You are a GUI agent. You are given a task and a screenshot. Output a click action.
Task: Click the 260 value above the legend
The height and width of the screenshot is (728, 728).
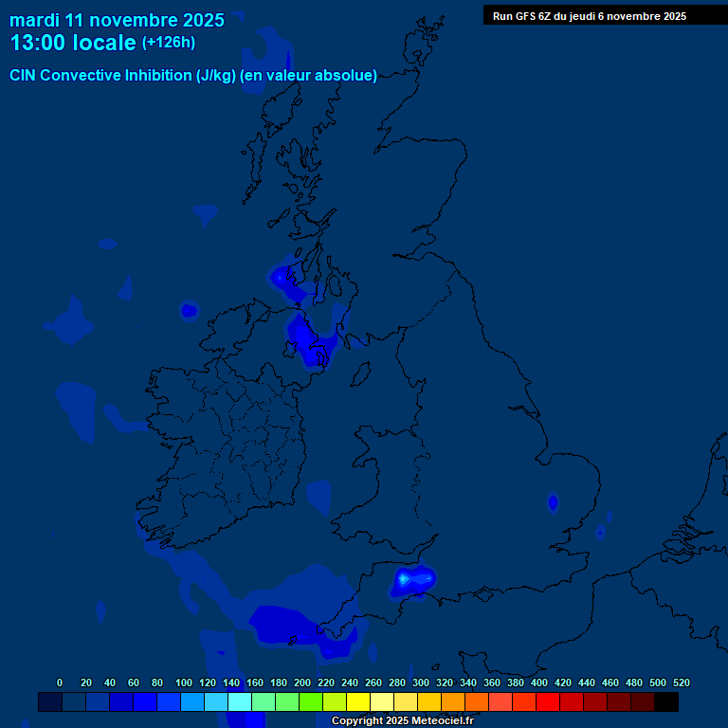point(373,682)
